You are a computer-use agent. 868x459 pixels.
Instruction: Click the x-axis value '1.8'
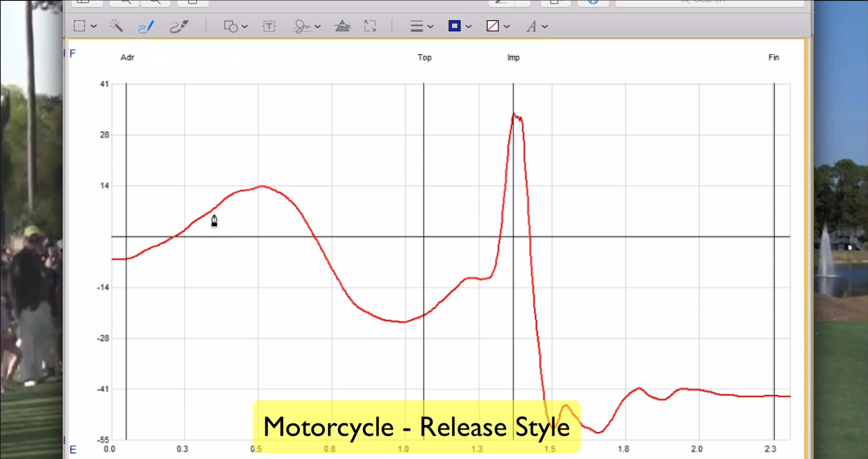(x=623, y=449)
